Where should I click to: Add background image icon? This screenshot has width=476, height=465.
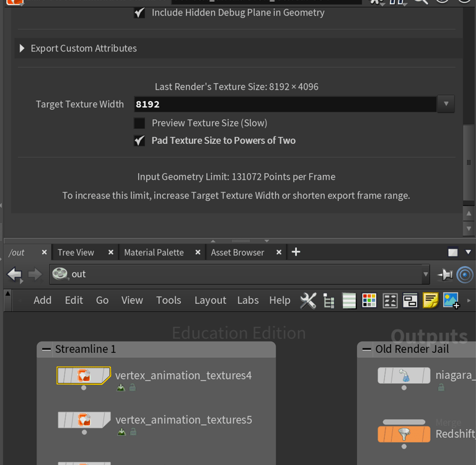(x=451, y=300)
